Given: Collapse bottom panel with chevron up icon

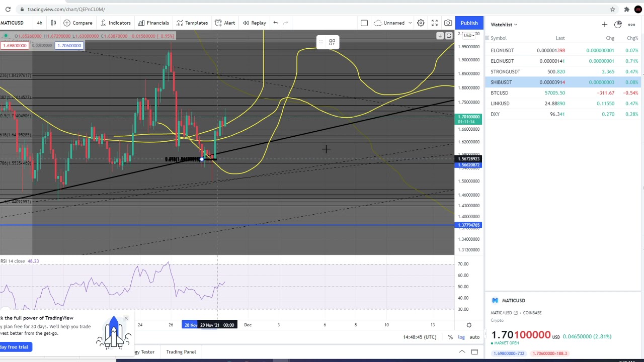Looking at the screenshot, I should click(x=461, y=351).
